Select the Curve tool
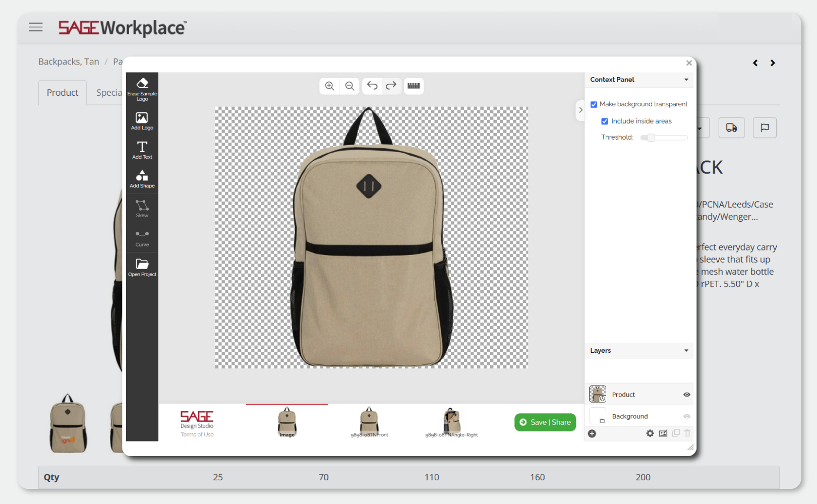This screenshot has width=817, height=504. point(142,238)
